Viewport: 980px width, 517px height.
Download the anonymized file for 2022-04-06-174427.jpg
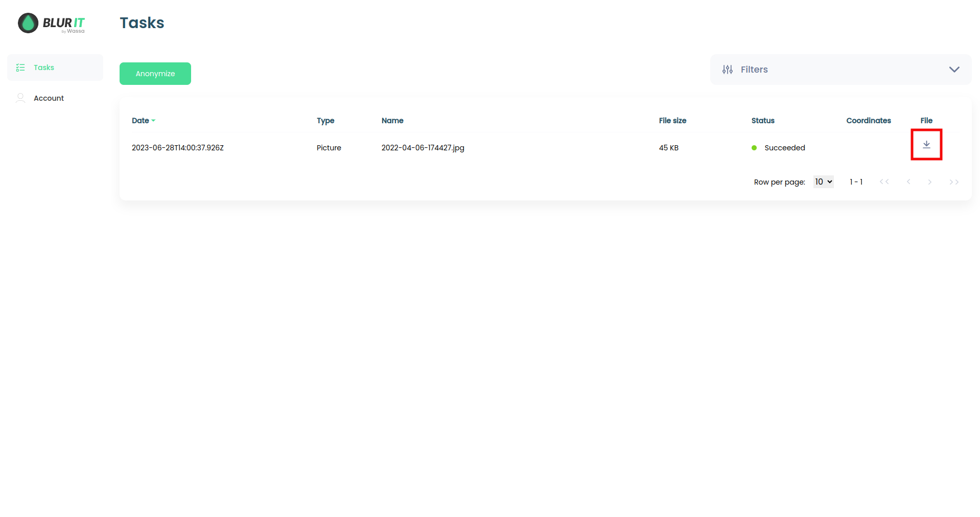tap(926, 145)
